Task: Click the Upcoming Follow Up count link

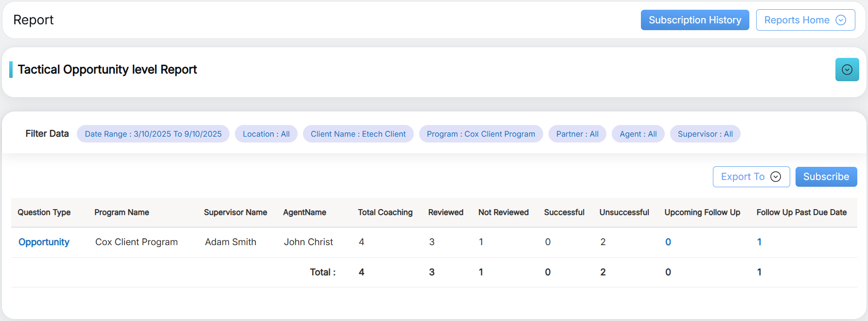Action: pos(668,242)
